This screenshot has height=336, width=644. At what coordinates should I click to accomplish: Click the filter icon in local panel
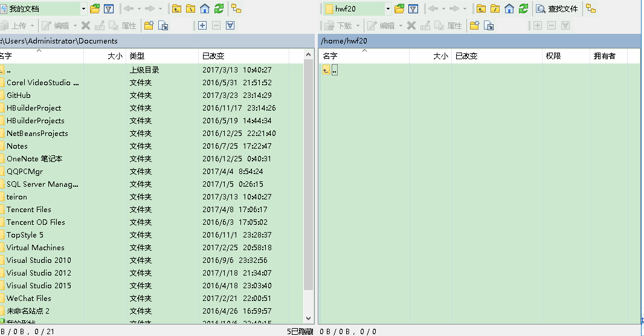click(109, 8)
